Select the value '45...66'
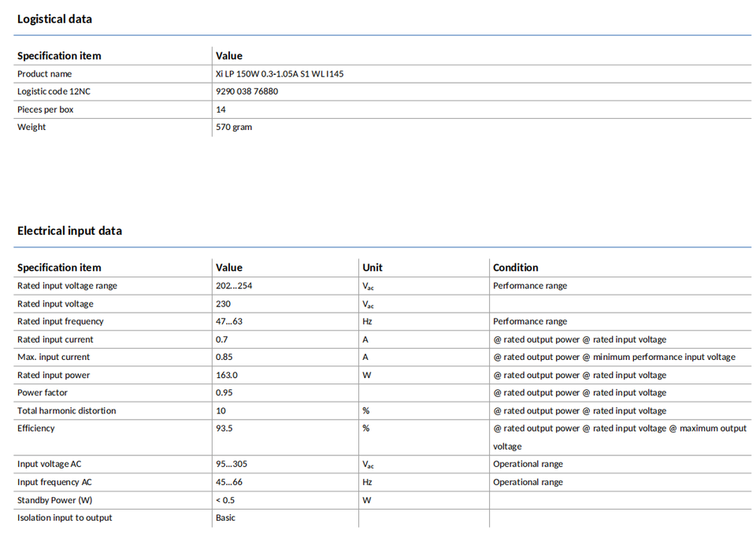The image size is (756, 534). 229,482
